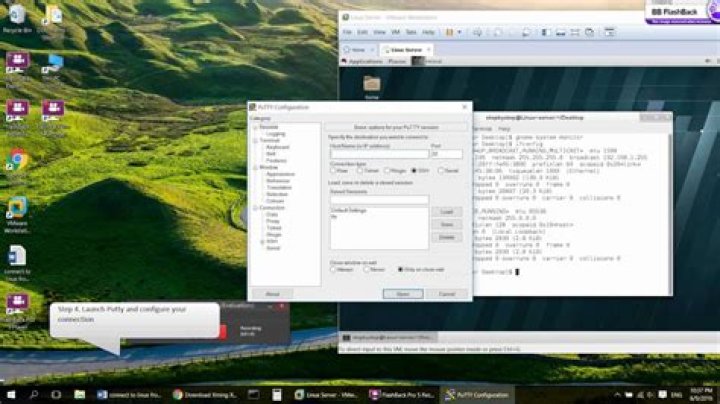Click the Windows Start button
Screen dimensions: 720x404
(x=11, y=394)
